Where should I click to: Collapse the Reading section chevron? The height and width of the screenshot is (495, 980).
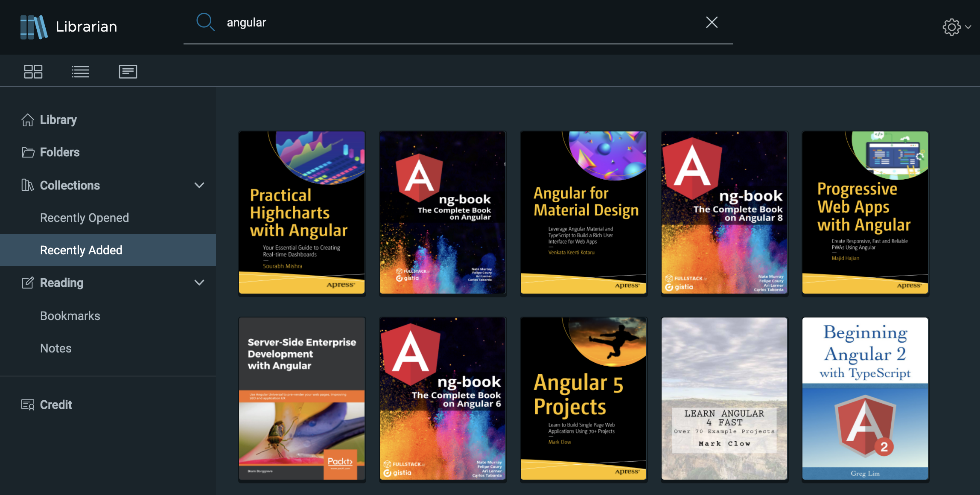(199, 282)
